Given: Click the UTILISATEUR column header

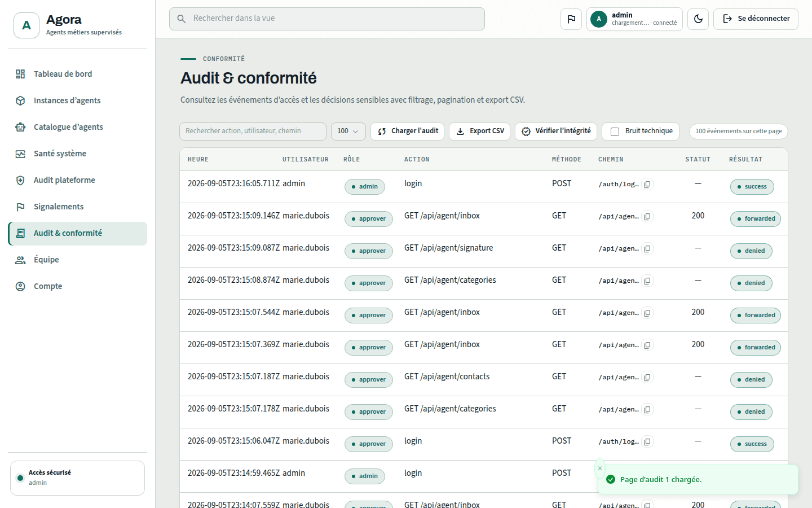Looking at the screenshot, I should click(305, 160).
